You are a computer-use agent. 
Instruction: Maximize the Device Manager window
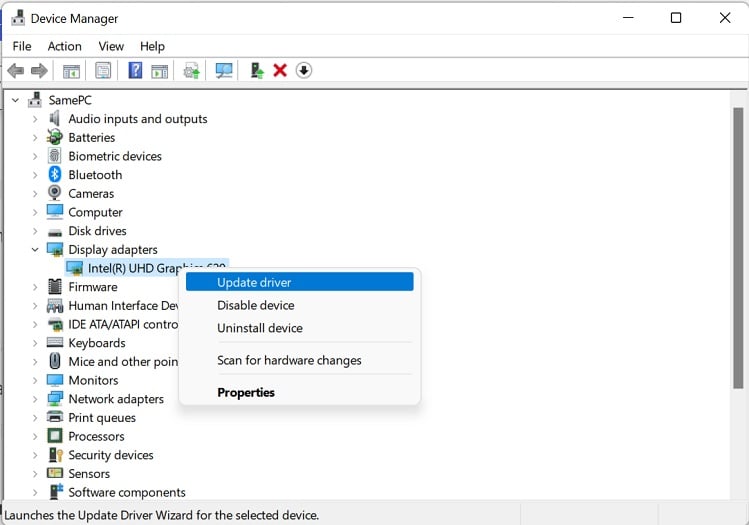676,18
